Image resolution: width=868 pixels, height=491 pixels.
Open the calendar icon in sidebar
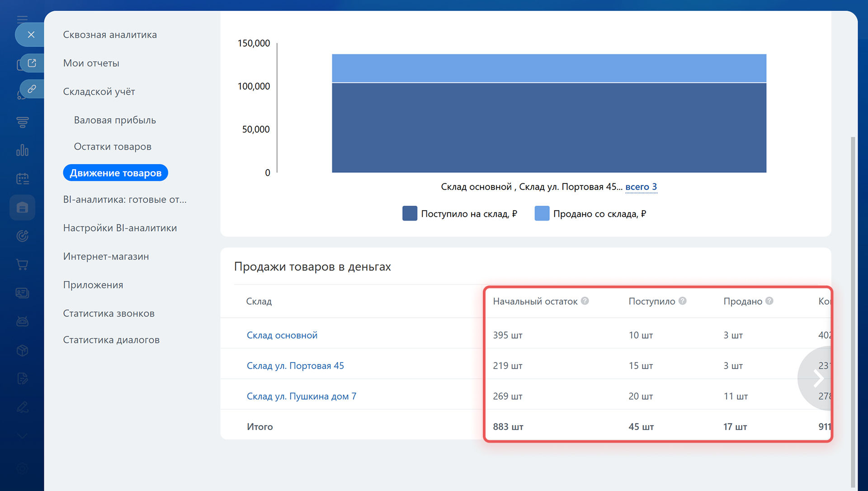click(x=22, y=179)
